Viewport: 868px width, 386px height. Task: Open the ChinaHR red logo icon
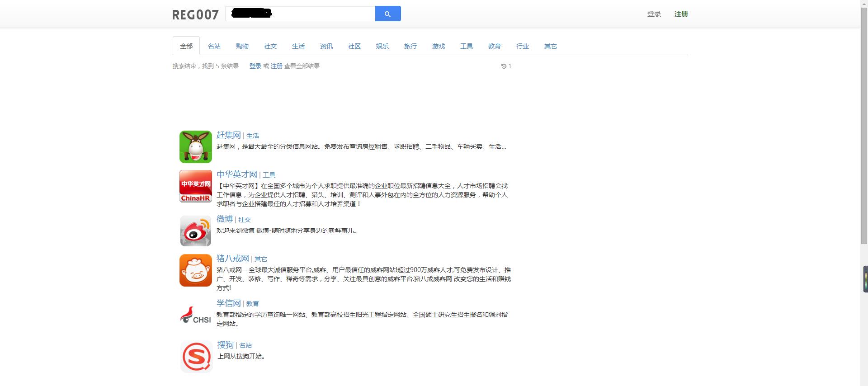pos(196,186)
